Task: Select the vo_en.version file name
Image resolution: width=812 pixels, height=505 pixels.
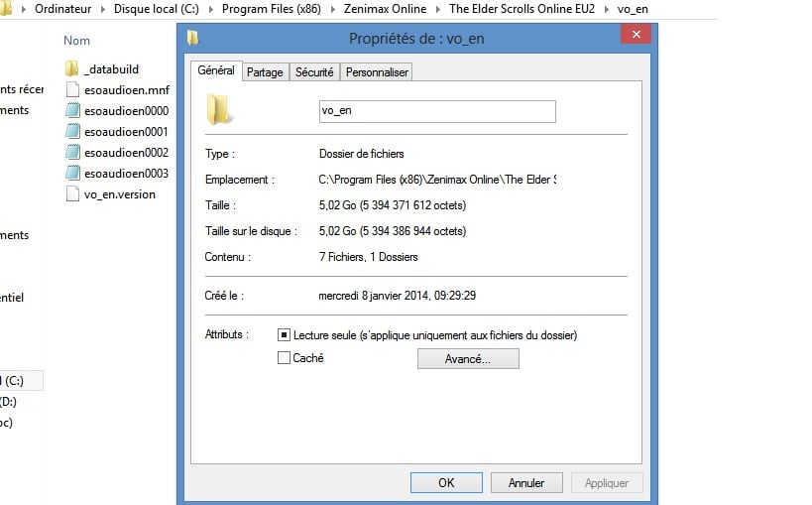Action: 120,194
